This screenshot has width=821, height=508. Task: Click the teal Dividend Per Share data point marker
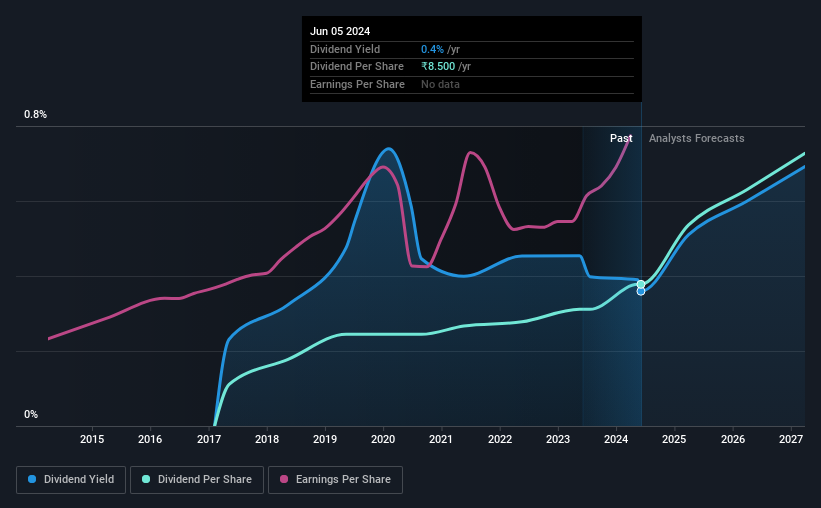tap(641, 284)
